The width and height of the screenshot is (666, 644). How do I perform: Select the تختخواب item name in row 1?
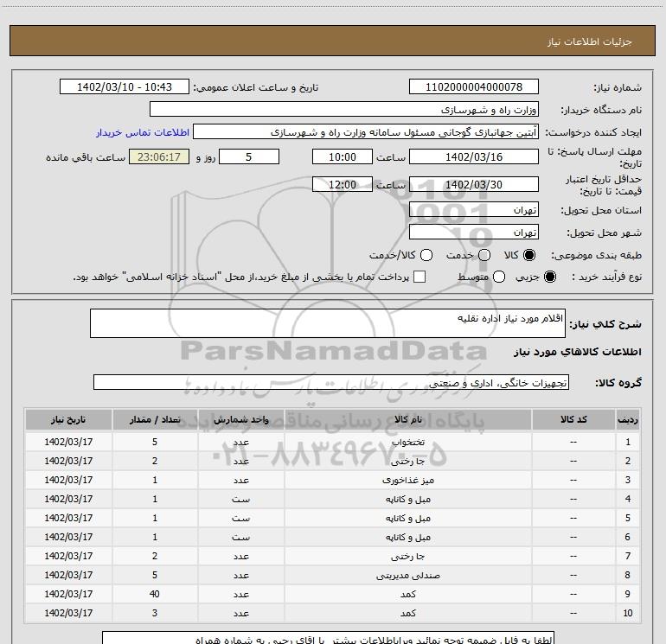click(407, 442)
